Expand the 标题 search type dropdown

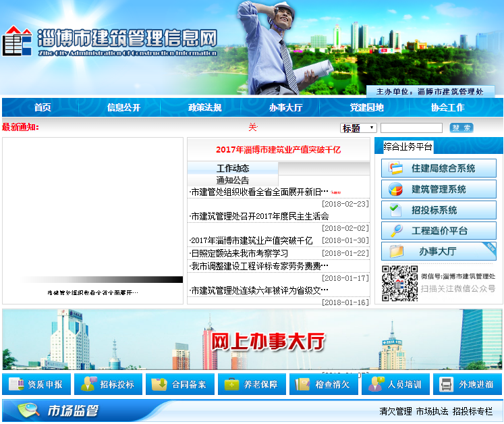358,128
